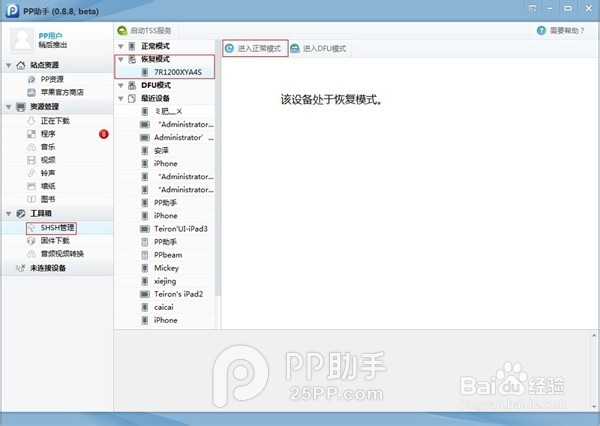This screenshot has height=426, width=600.
Task: Click the 墙纸 wallpaper icon
Action: [31, 186]
